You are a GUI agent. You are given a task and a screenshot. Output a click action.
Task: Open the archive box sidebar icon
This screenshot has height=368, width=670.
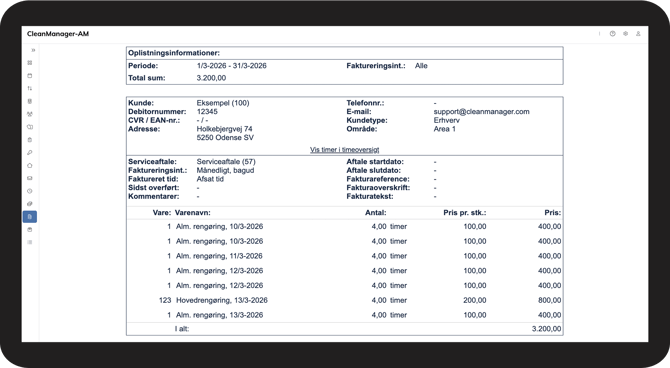click(30, 230)
